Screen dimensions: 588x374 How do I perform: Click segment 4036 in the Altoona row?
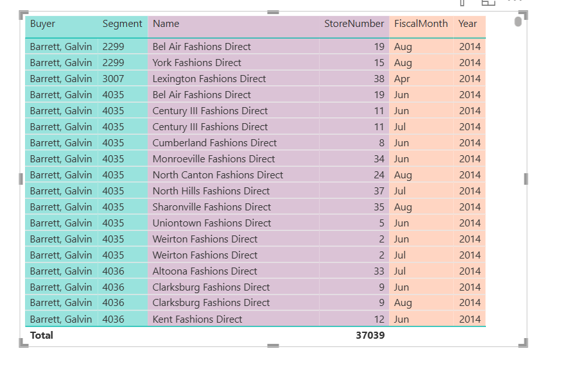113,271
